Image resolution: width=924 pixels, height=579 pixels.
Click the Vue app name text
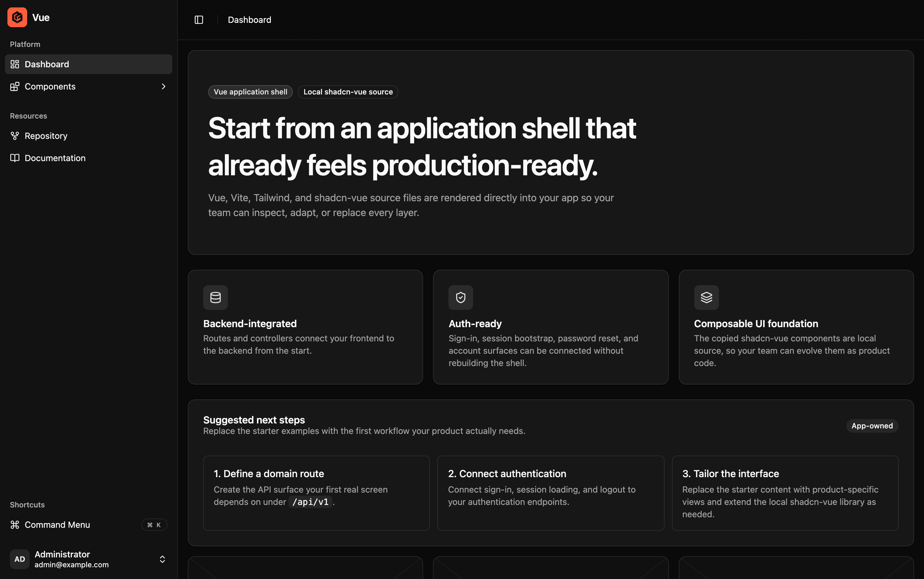point(41,17)
